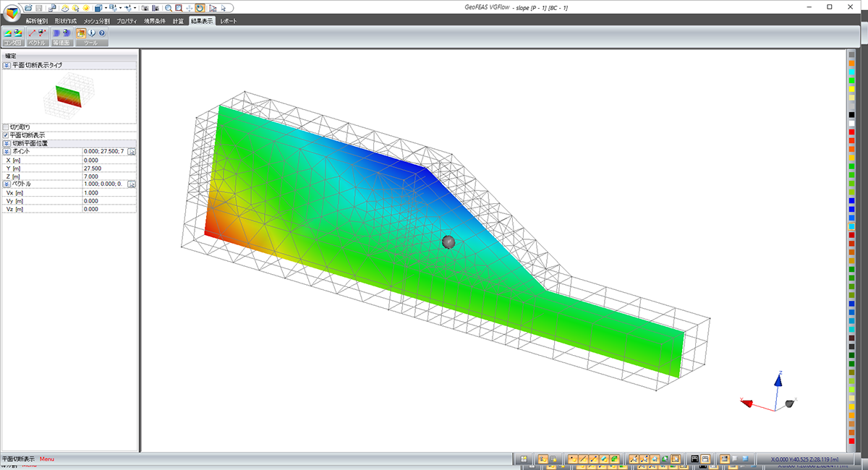The image size is (868, 470).
Task: Toggle the highlighted rotate view tool
Action: click(200, 8)
